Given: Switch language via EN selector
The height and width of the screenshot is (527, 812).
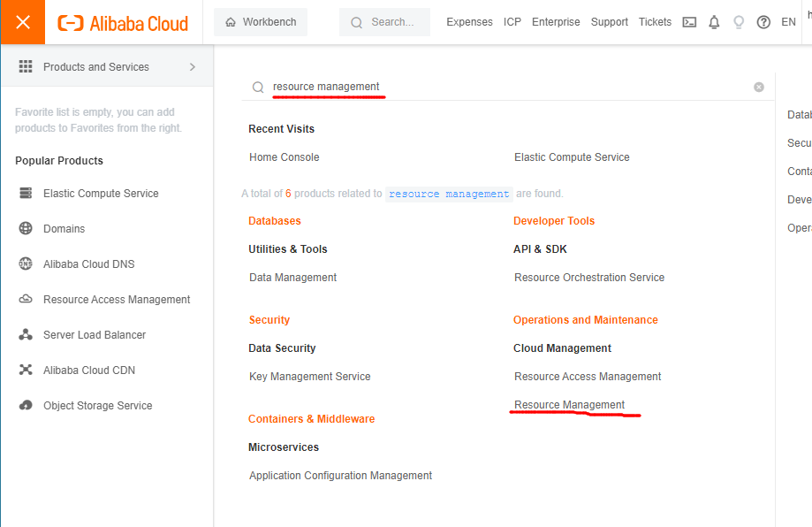Looking at the screenshot, I should coord(788,22).
